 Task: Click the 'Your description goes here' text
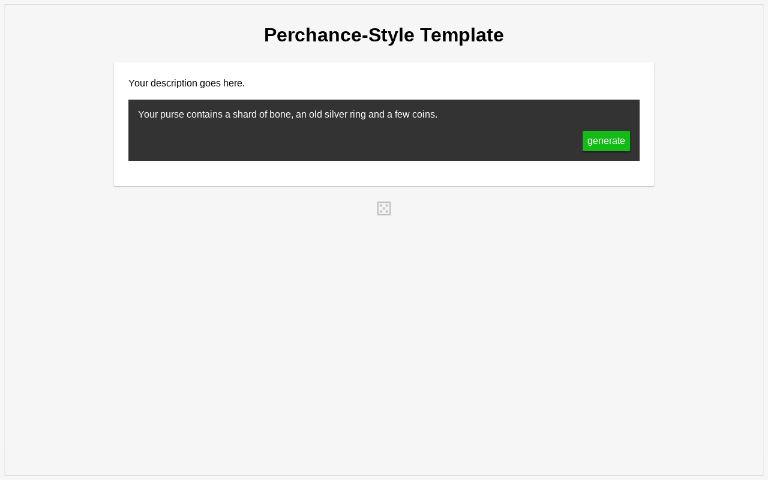[x=186, y=83]
